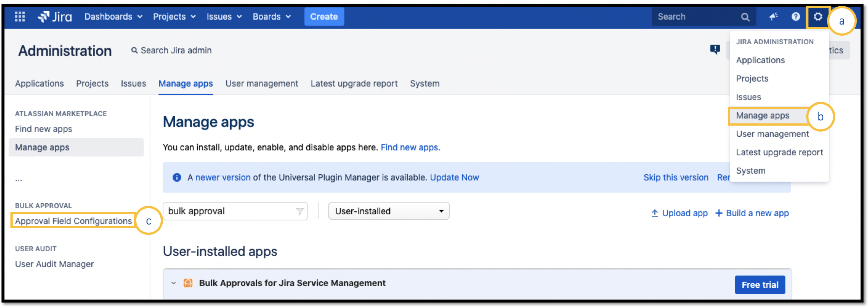Open Approval Field Configurations in sidebar
This screenshot has height=307, width=868.
tap(73, 221)
